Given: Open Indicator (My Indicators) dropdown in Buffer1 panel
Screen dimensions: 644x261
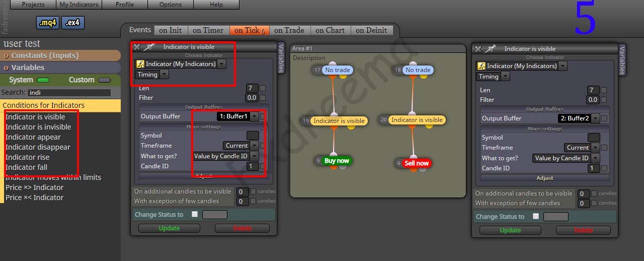Looking at the screenshot, I should point(222,64).
